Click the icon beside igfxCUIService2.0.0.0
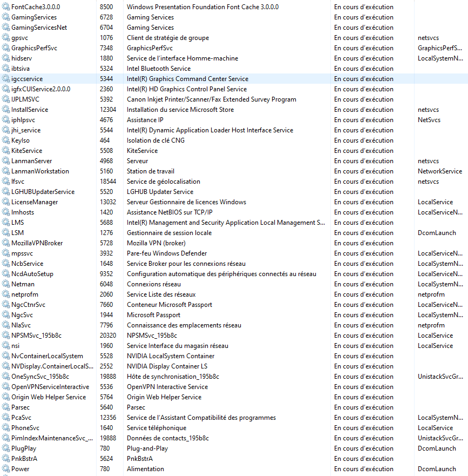 [6, 89]
